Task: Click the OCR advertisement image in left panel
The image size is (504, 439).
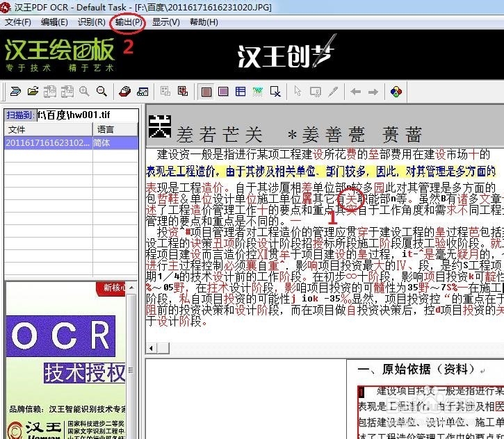Action: 60,336
